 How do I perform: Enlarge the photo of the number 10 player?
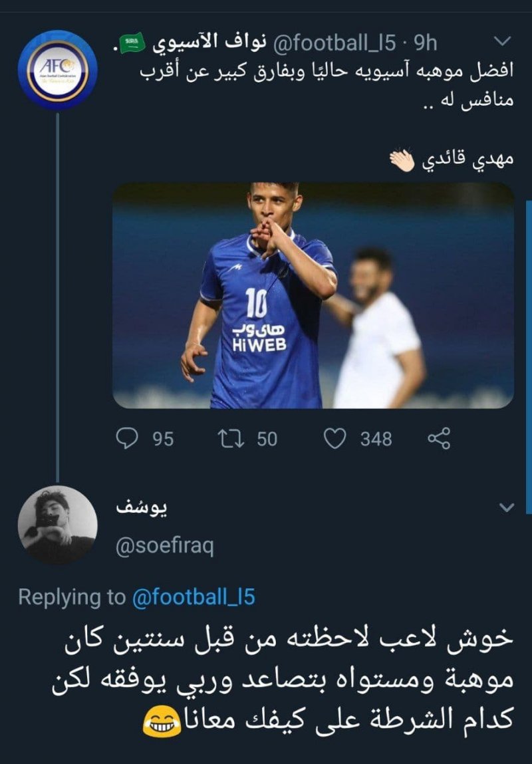(x=313, y=295)
